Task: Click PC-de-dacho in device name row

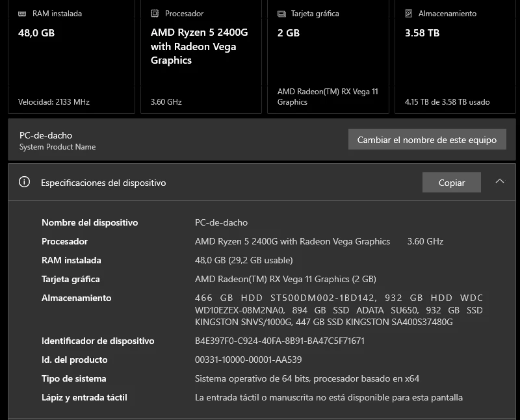Action: point(221,222)
